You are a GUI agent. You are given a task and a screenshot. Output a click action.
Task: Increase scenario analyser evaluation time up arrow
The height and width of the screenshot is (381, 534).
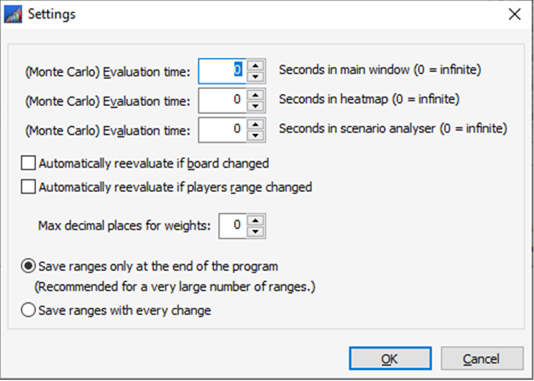point(255,124)
